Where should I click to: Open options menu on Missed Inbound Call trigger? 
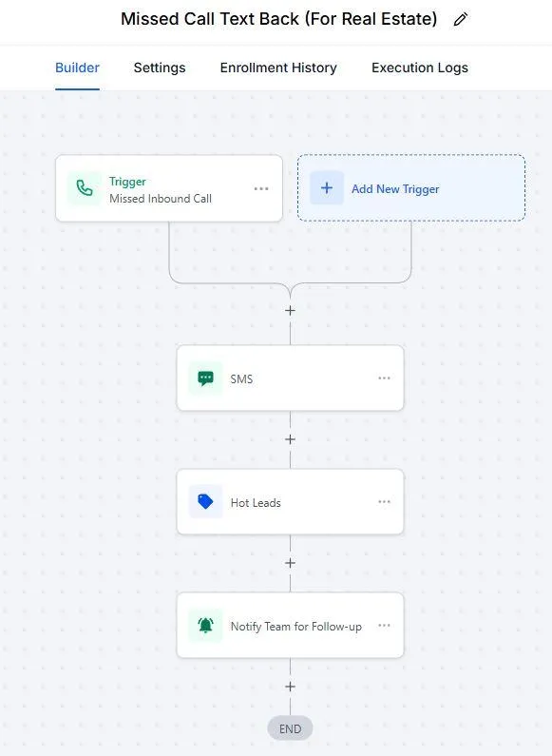point(261,188)
